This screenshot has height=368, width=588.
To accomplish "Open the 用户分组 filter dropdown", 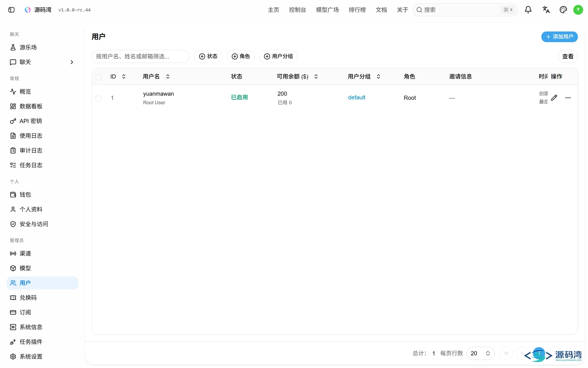I will (278, 56).
